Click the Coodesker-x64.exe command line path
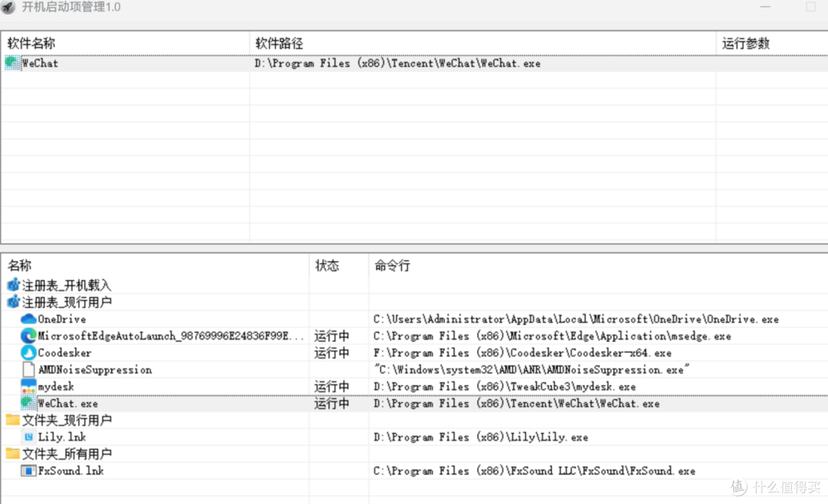 pos(522,353)
